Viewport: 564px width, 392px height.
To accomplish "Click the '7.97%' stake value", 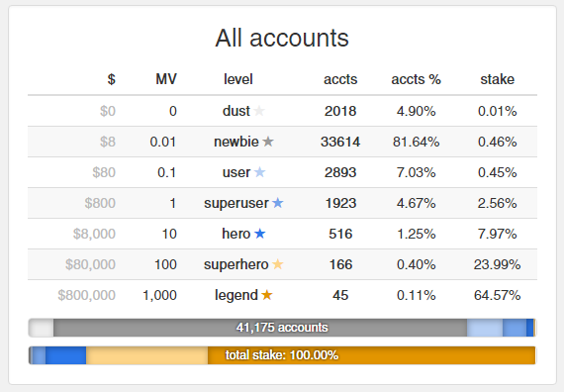I will click(497, 234).
